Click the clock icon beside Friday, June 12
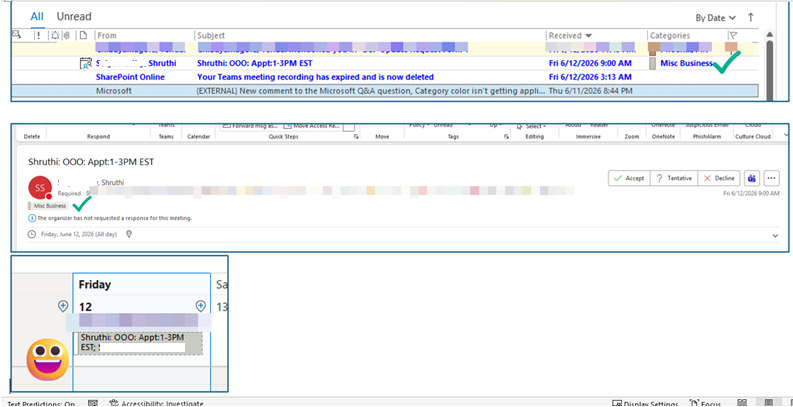The image size is (793, 407). (x=32, y=234)
